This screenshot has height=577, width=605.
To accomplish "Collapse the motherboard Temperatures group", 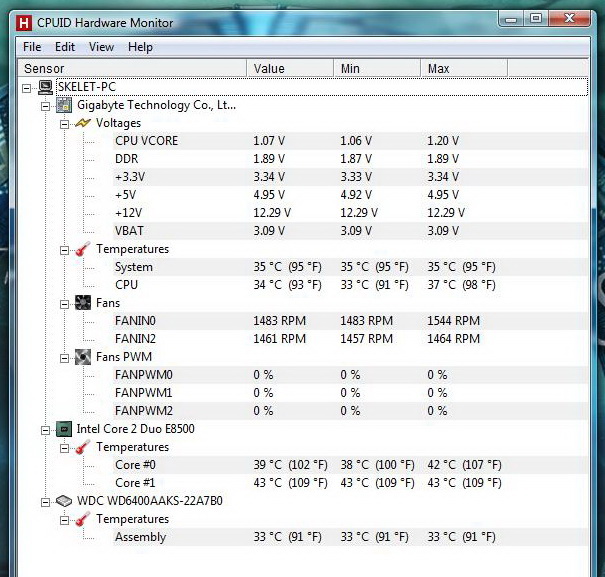I will [64, 250].
